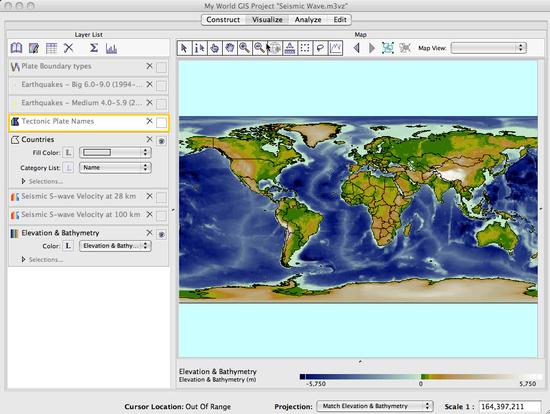Viewport: 550px width, 414px height.
Task: Click the Category List L button
Action: click(68, 167)
